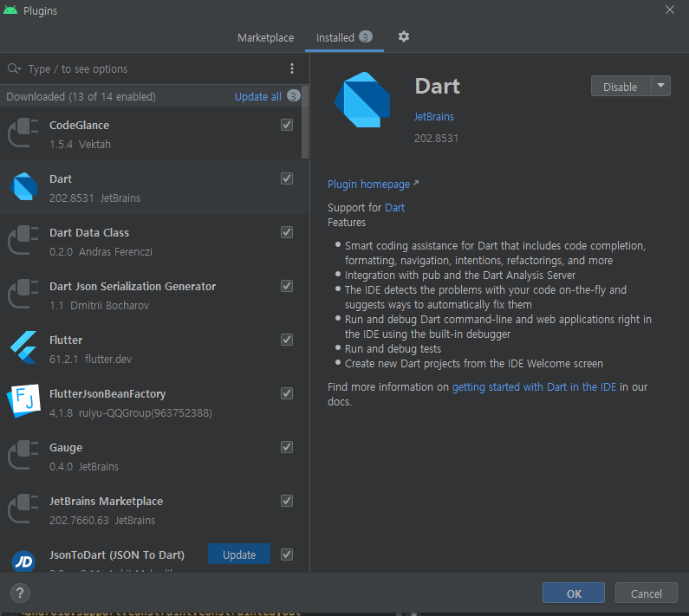
Task: Click the update count badge beside Update all
Action: click(293, 96)
